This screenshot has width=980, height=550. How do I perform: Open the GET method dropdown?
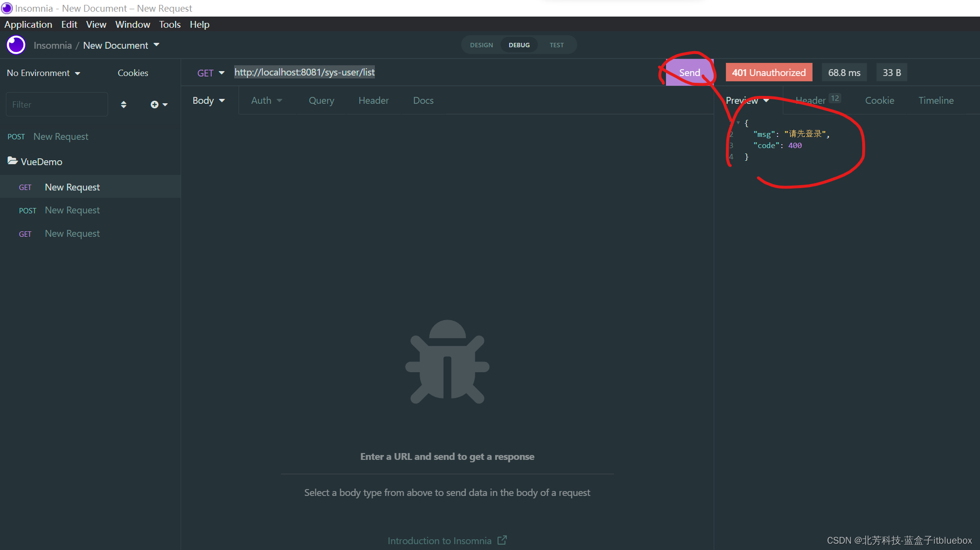(x=210, y=73)
